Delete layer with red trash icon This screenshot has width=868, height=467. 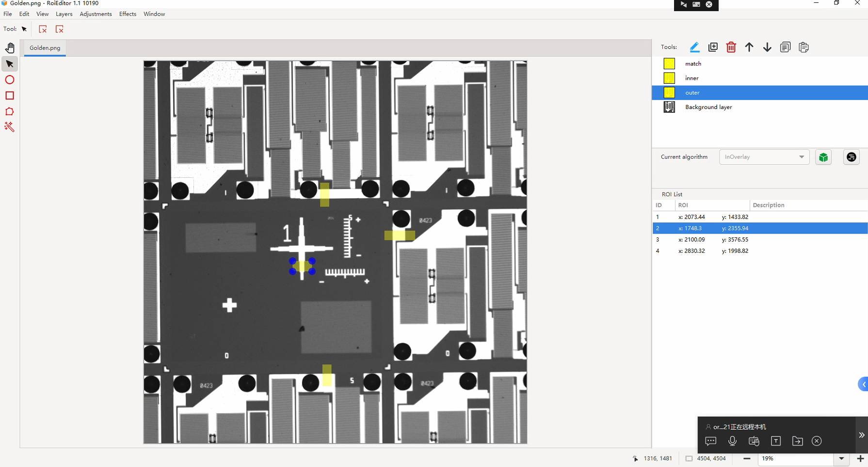point(731,47)
